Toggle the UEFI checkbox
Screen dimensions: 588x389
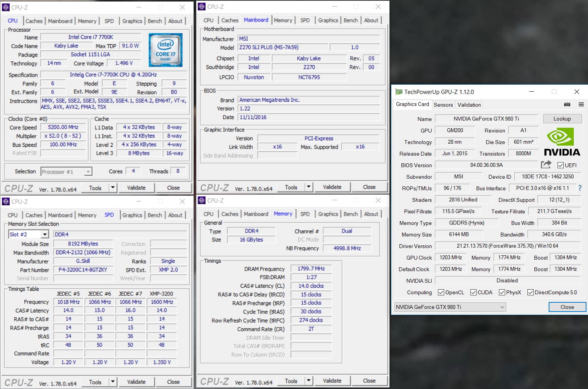click(561, 165)
